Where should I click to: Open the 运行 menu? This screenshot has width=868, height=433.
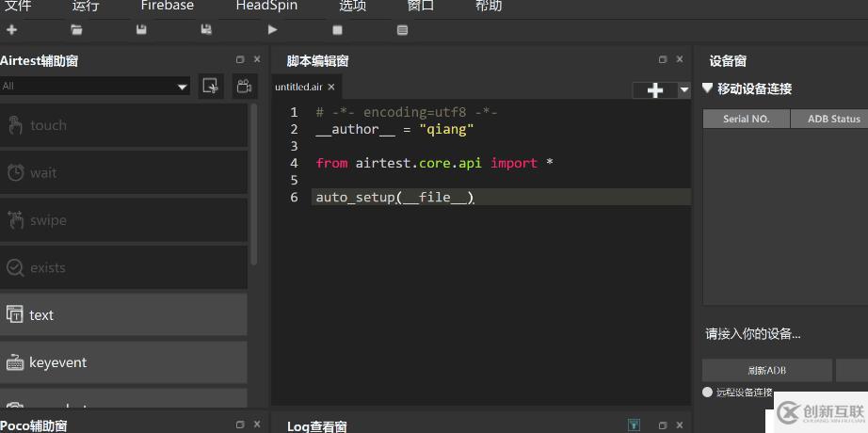coord(86,6)
